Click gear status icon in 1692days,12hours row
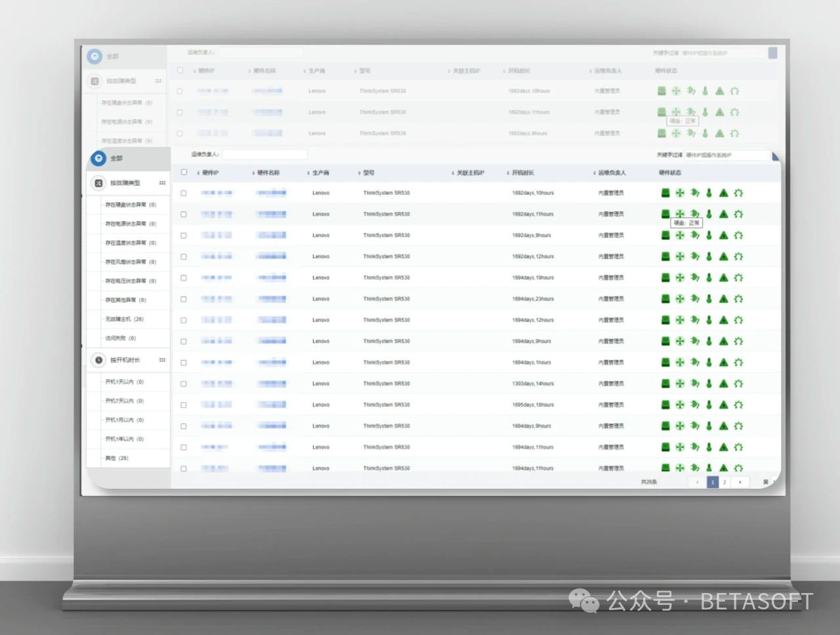 738,256
